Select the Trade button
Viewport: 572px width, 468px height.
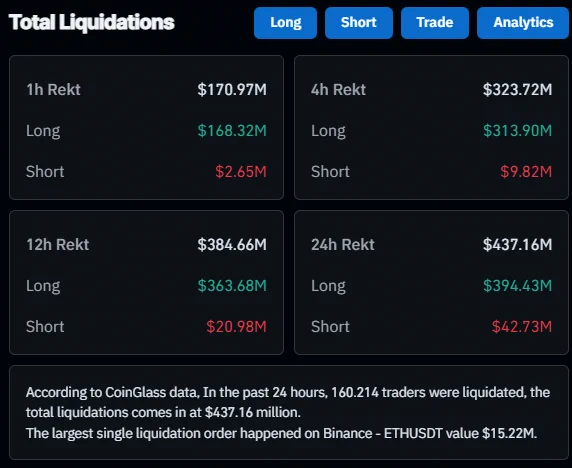click(434, 23)
